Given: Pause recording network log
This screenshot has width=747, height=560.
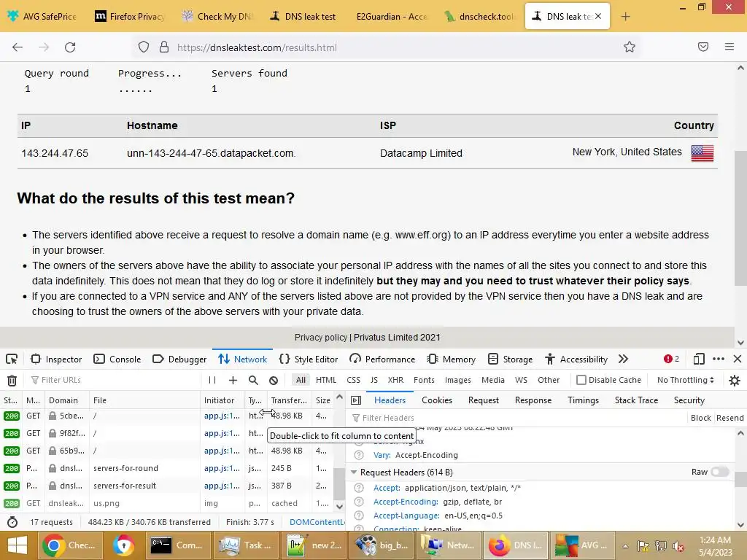Looking at the screenshot, I should [x=212, y=380].
